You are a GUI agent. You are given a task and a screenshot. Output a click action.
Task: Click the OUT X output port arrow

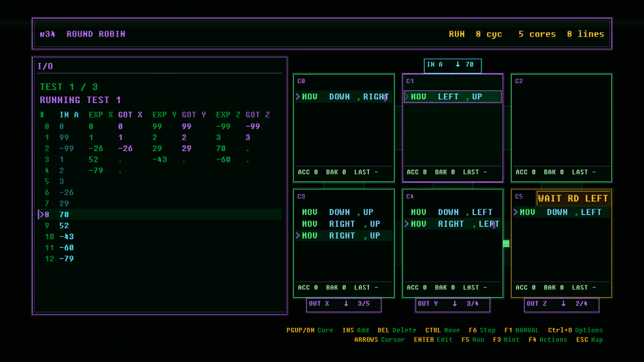[x=346, y=304]
